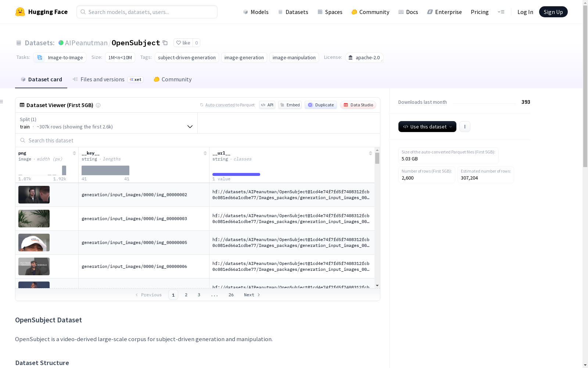588x368 pixels.
Task: Like the OpenSubject dataset
Action: point(183,43)
